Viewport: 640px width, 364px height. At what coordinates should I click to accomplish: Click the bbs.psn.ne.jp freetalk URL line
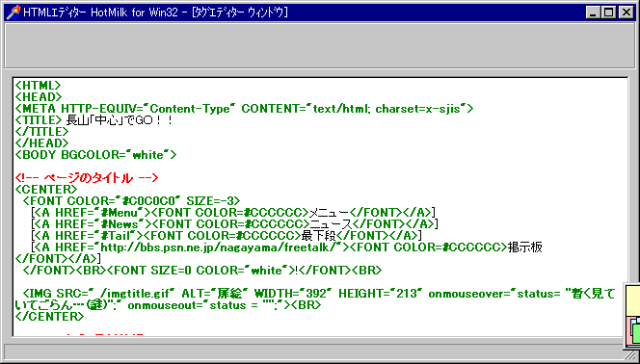(286, 247)
